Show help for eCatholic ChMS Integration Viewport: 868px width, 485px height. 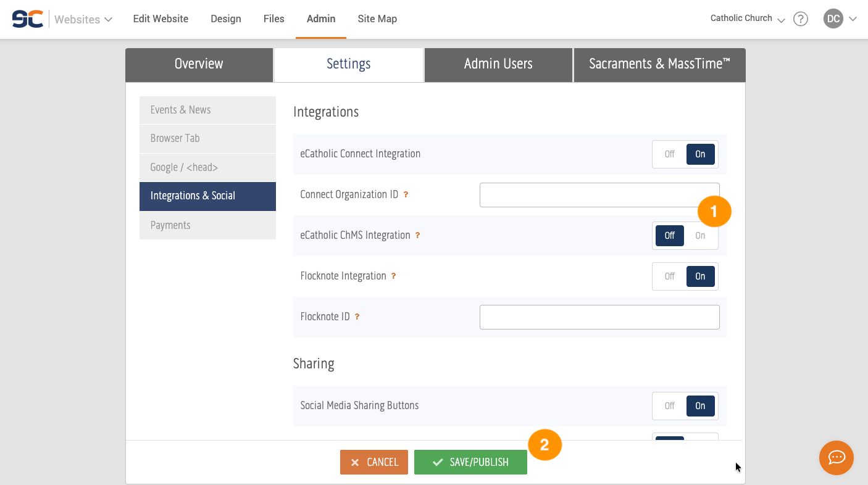click(x=417, y=235)
